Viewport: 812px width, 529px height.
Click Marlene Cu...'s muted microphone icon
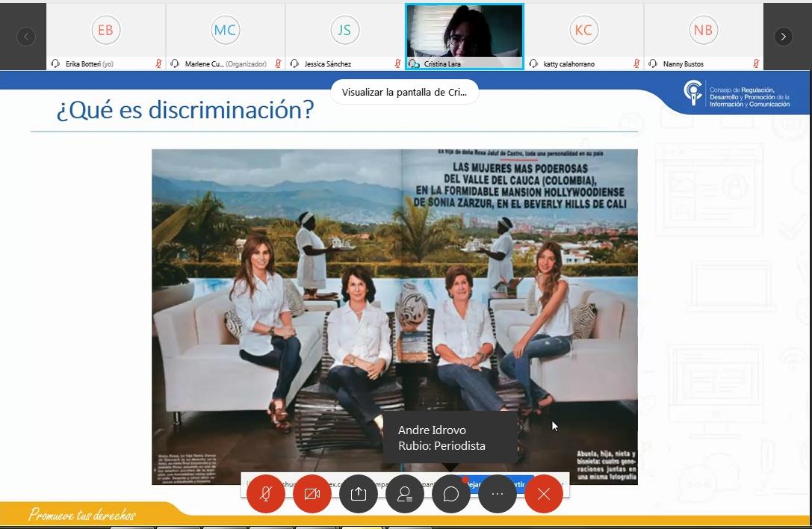click(x=278, y=64)
